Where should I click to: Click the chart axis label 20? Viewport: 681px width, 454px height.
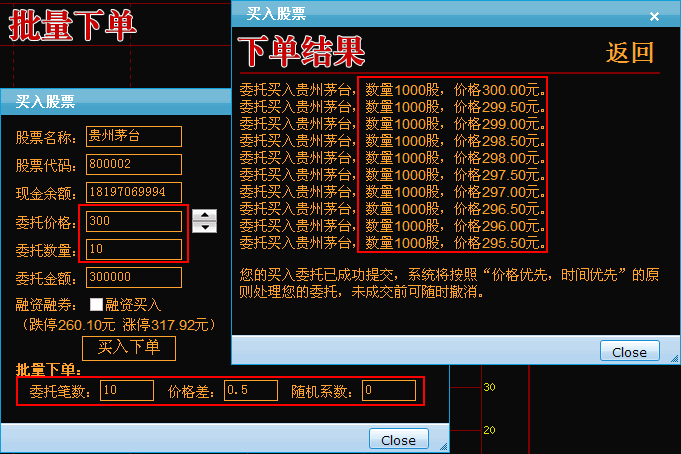coord(489,430)
